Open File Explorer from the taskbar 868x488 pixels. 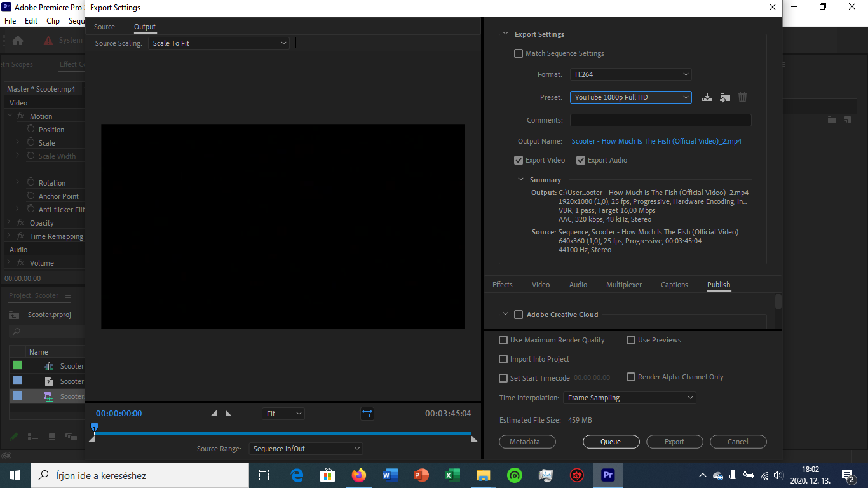(x=484, y=475)
